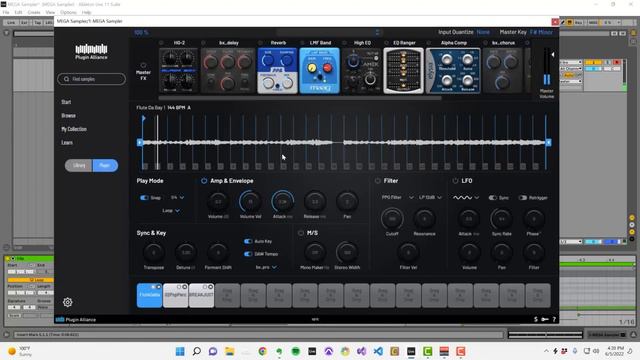
Task: Toggle the LFO Sync switch
Action: [493, 198]
